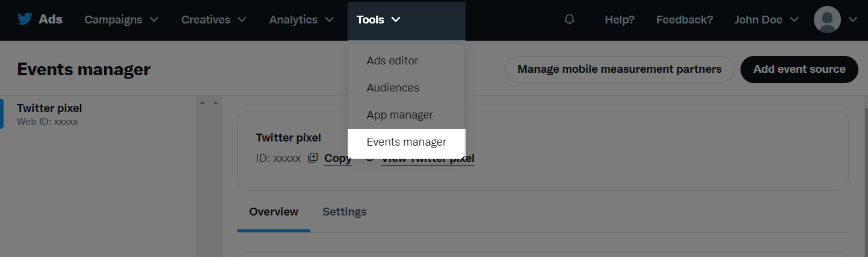Click the copy ID icon

pos(313,158)
